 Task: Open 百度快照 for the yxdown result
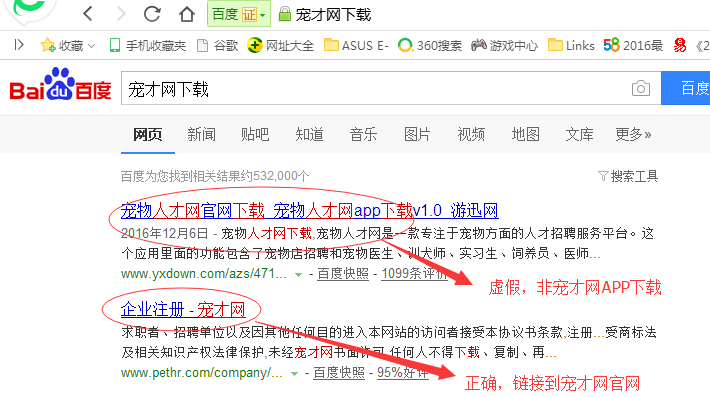(x=343, y=273)
